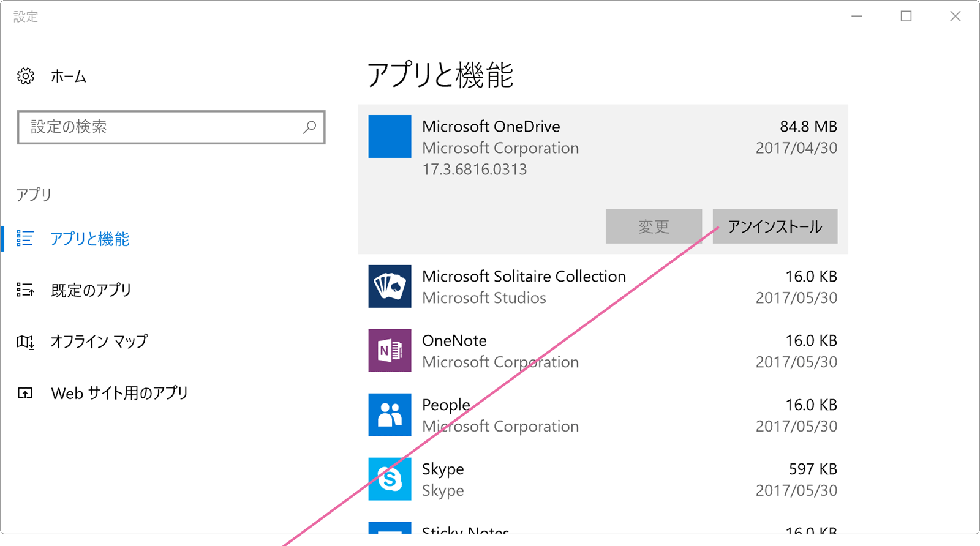Click the People app icon

pos(390,415)
